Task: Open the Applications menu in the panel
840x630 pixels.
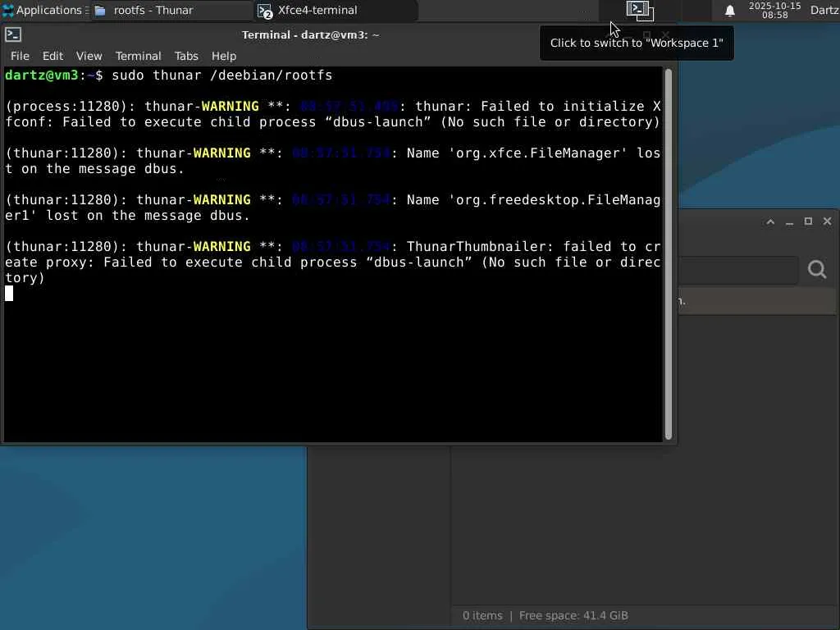Action: pos(45,10)
